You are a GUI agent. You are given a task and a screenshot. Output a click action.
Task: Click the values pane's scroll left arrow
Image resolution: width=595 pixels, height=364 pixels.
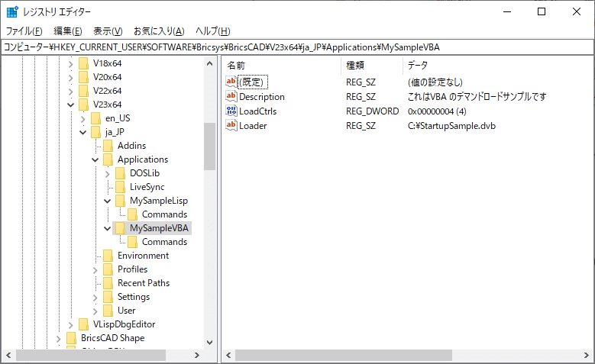tap(228, 356)
